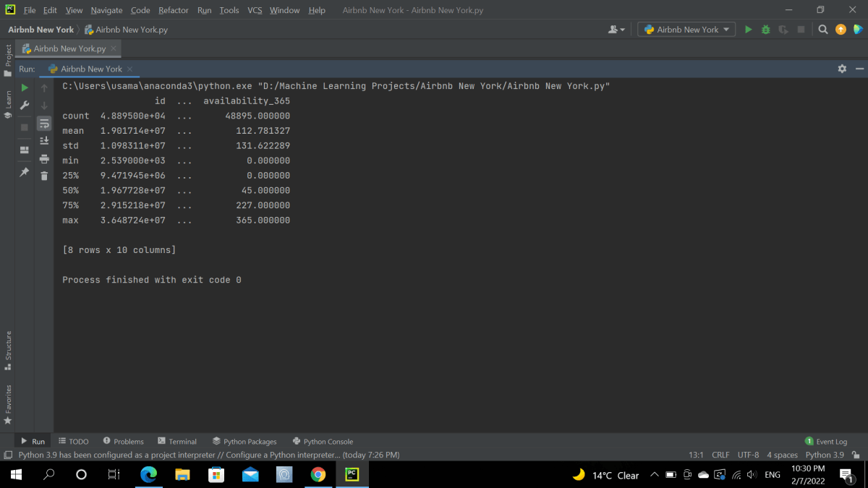The height and width of the screenshot is (488, 868).
Task: Open the VCS menu
Action: [255, 10]
